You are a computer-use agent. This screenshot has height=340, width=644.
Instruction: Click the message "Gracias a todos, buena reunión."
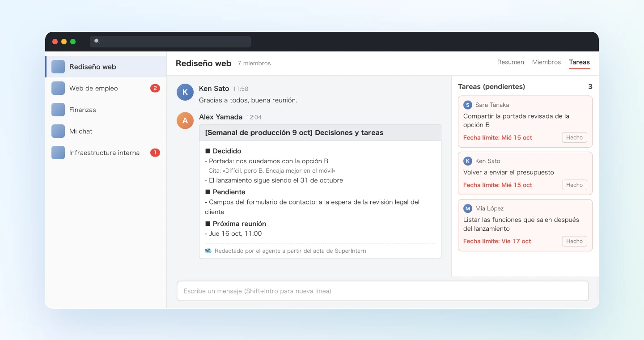pyautogui.click(x=248, y=100)
